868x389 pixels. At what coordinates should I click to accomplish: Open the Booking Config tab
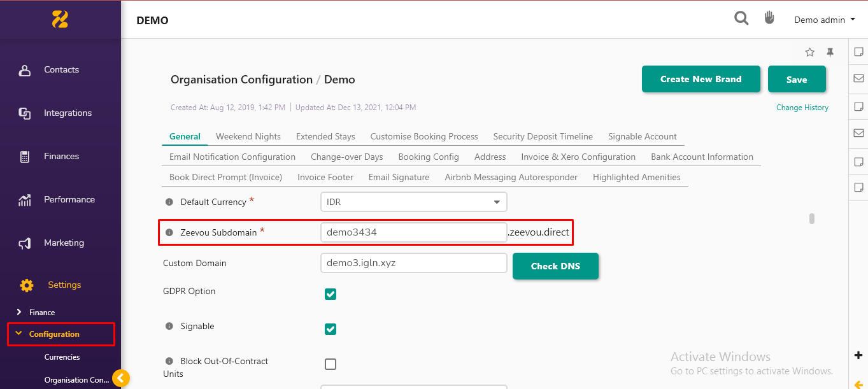point(429,157)
